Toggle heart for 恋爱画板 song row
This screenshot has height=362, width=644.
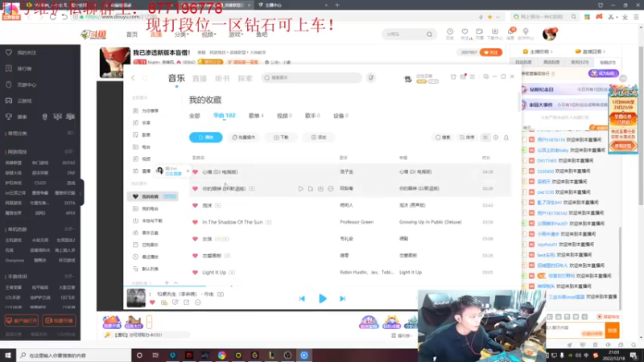(195, 256)
